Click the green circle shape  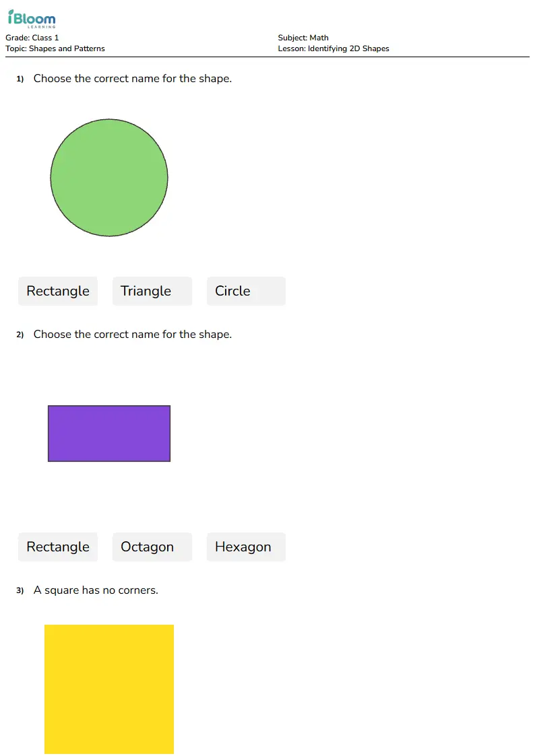109,178
